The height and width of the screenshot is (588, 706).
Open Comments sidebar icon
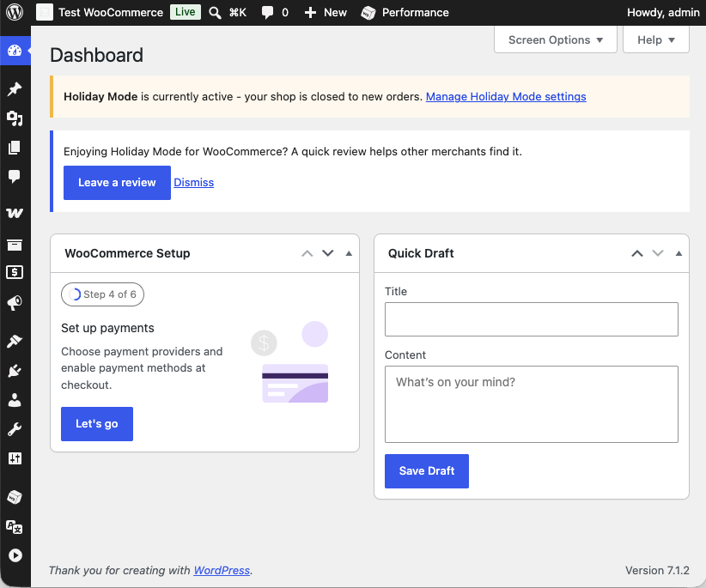pyautogui.click(x=15, y=176)
